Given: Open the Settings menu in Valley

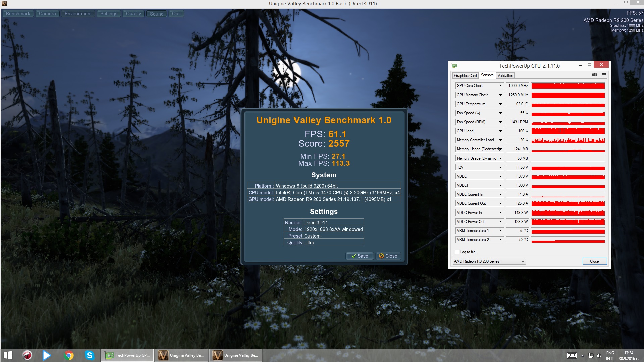Looking at the screenshot, I should [x=109, y=14].
